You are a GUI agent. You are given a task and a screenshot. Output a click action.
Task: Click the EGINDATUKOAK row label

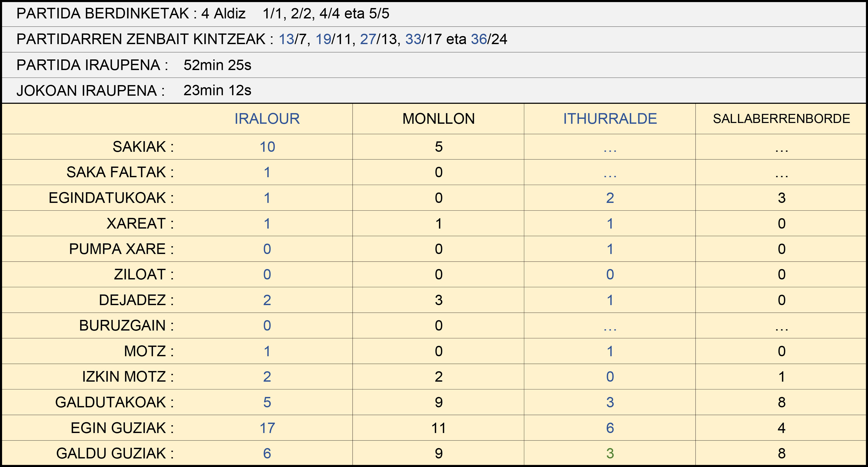pos(111,198)
